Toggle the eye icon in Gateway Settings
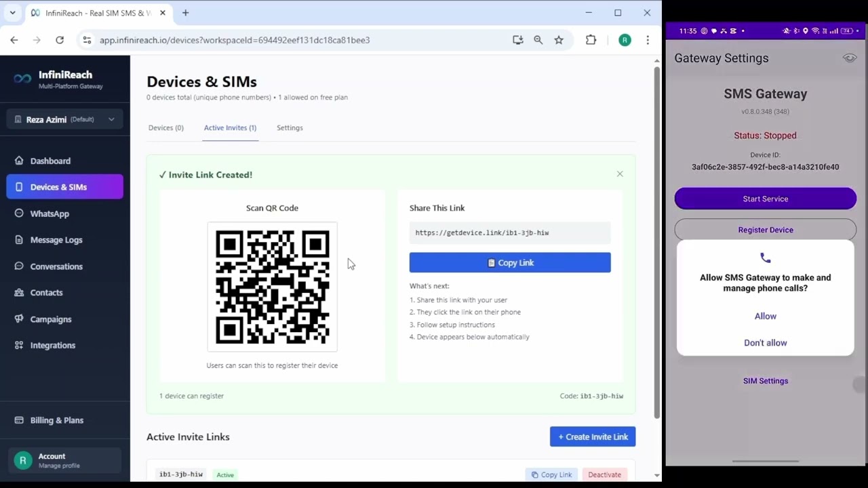The height and width of the screenshot is (488, 868). tap(850, 58)
